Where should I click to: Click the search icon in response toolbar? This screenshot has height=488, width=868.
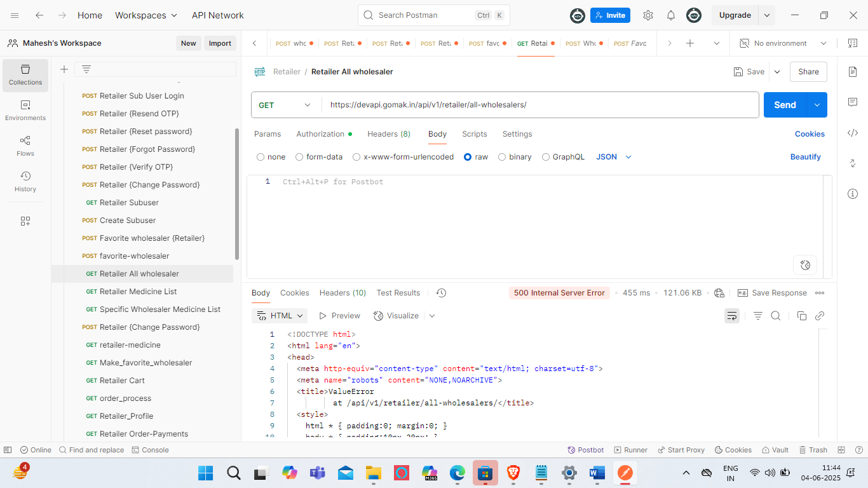pyautogui.click(x=775, y=316)
